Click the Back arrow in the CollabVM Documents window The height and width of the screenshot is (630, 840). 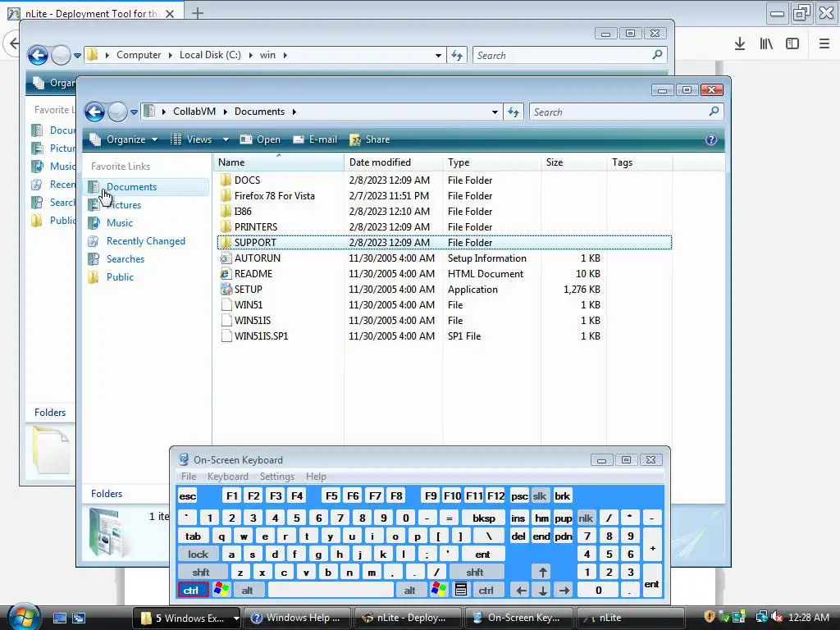(95, 112)
